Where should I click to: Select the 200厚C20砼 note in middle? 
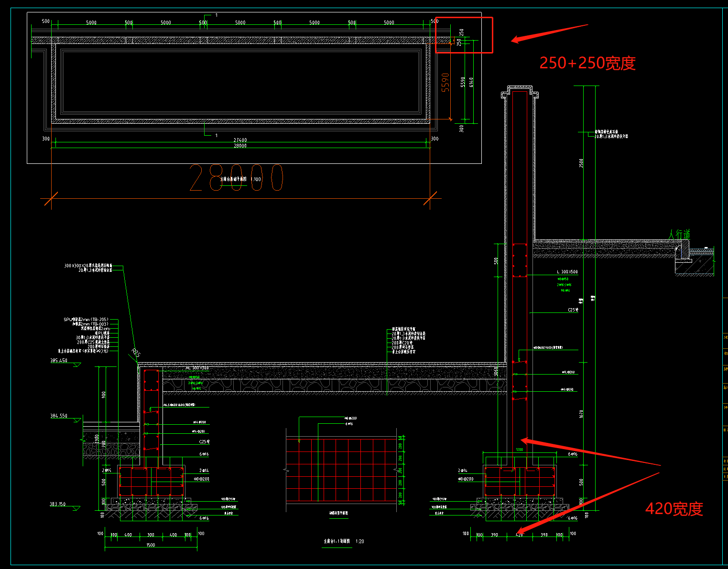pos(402,343)
